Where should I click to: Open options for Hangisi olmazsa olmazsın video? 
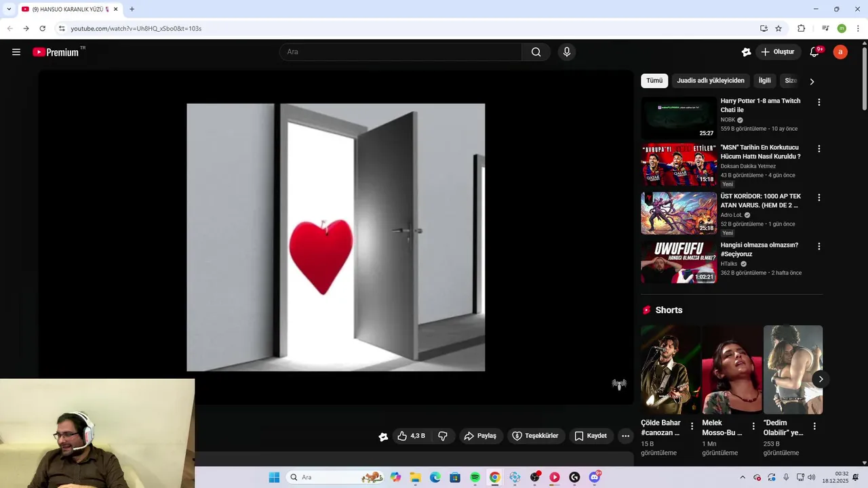point(818,246)
